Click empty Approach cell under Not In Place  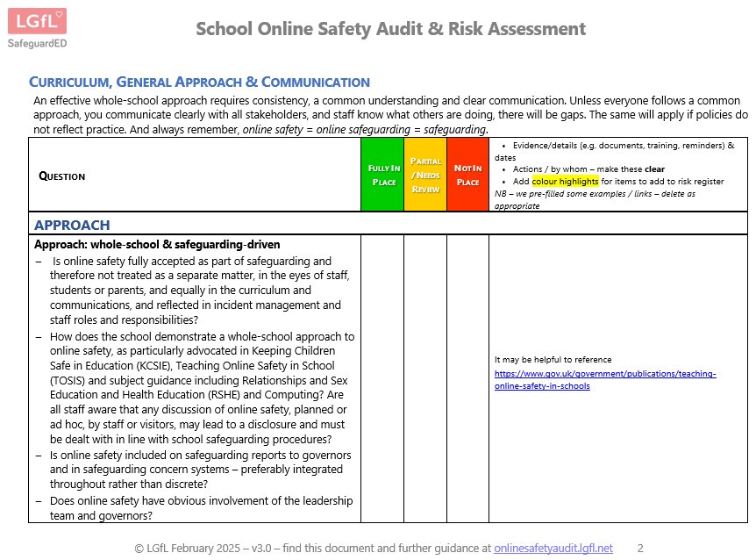[467, 377]
